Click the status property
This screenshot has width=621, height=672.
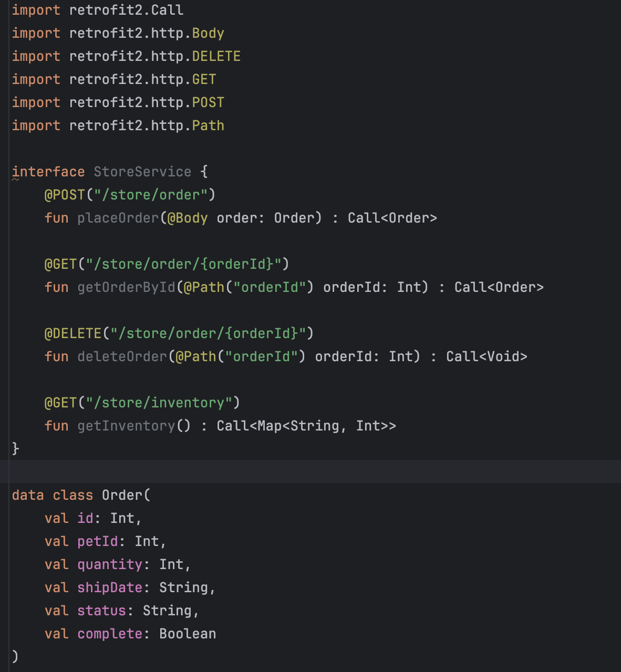[102, 611]
